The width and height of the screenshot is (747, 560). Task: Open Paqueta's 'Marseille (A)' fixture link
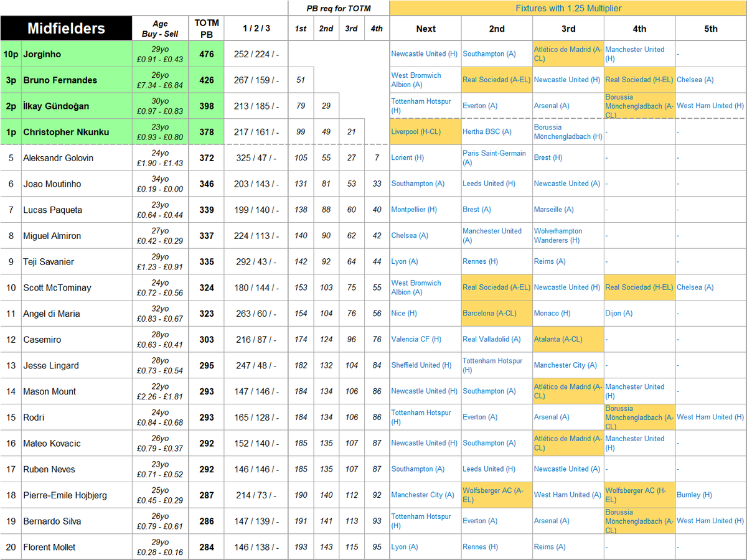(554, 210)
